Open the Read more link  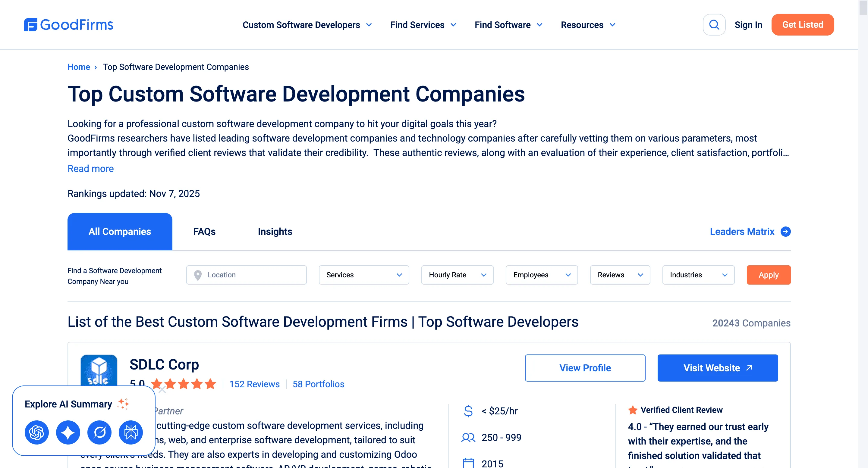coord(90,168)
